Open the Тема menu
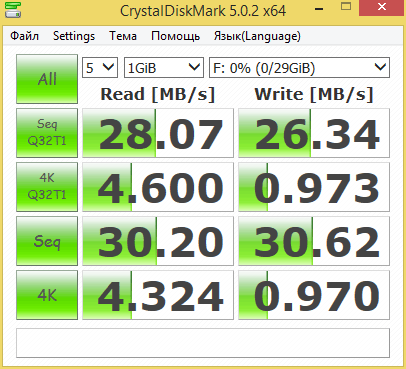 coord(123,36)
